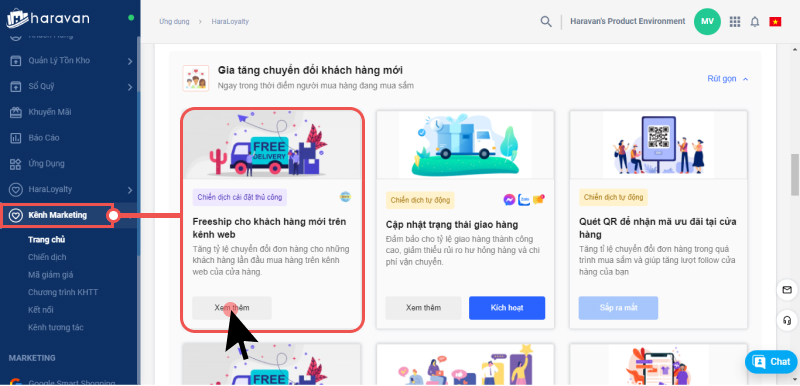Open Mã giảm giá submenu
Viewport: 800px width, 386px height.
[x=51, y=275]
